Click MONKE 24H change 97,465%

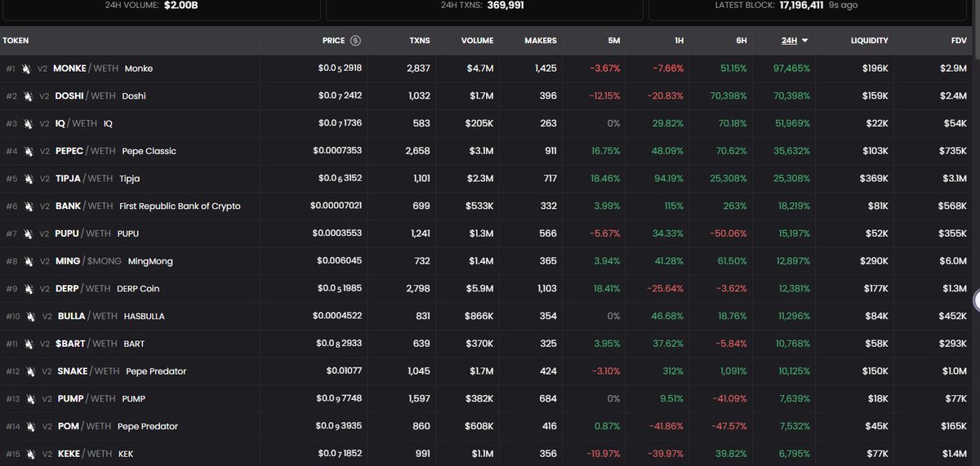click(790, 69)
